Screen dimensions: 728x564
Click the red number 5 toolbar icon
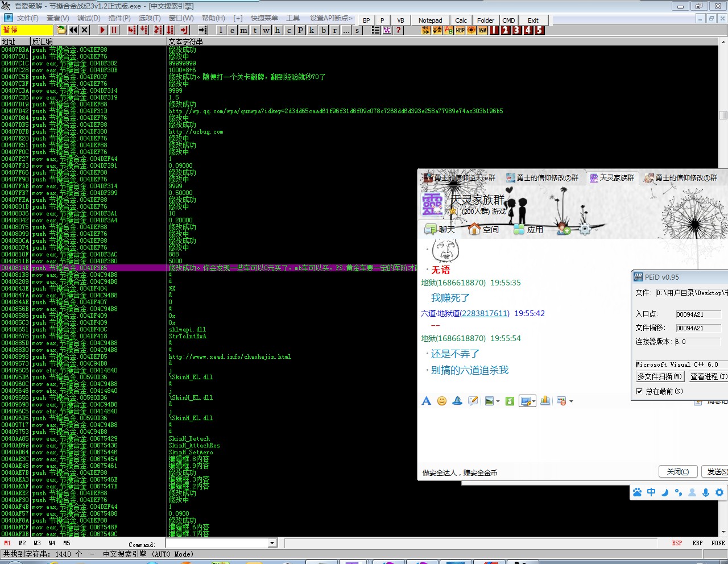(x=540, y=30)
